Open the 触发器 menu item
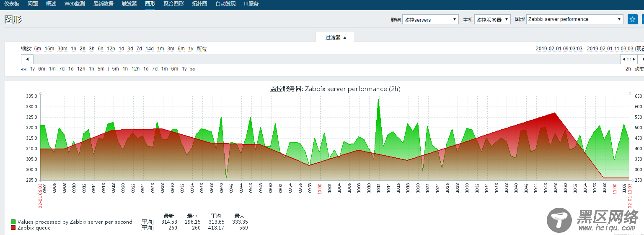Image resolution: width=644 pixels, height=235 pixels. point(129,4)
